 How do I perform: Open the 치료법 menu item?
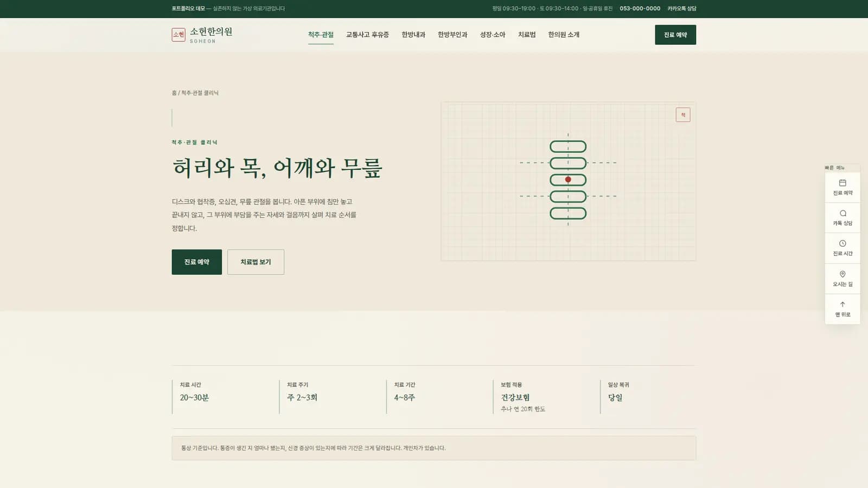[x=527, y=35]
